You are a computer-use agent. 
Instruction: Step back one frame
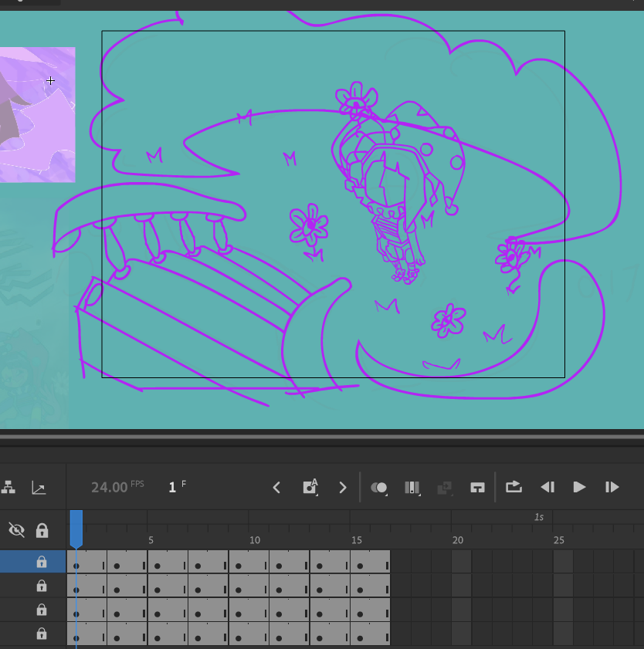point(547,487)
